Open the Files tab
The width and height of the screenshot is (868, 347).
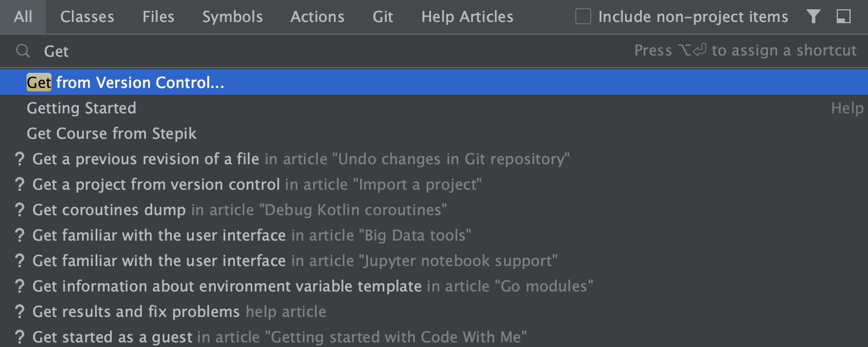(x=158, y=17)
